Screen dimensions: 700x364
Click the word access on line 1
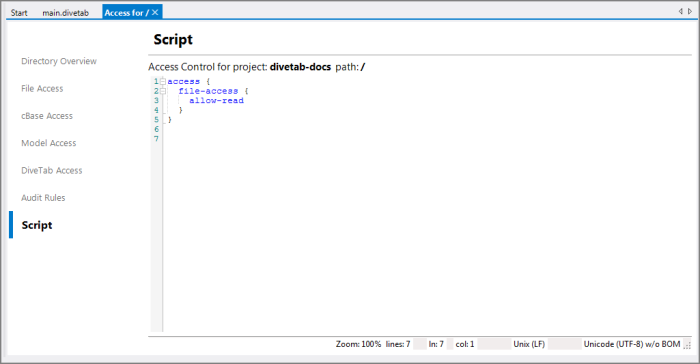(183, 81)
